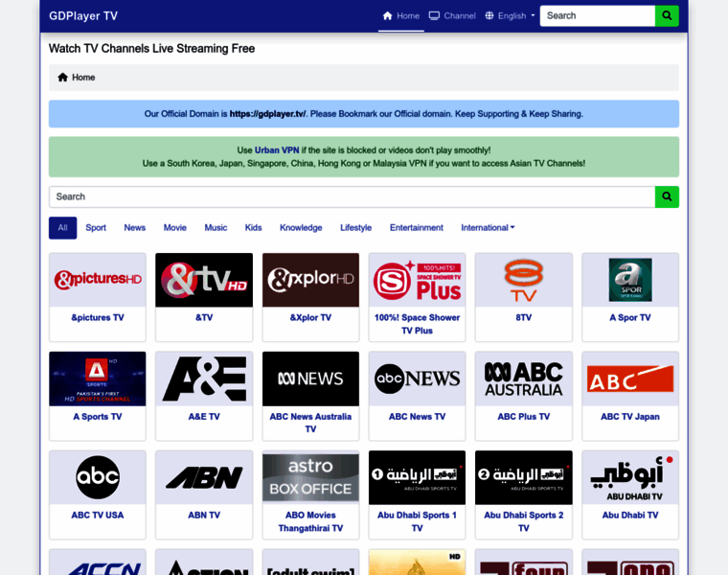Select the Sport category tab
Viewport: 728px width, 575px height.
point(96,227)
